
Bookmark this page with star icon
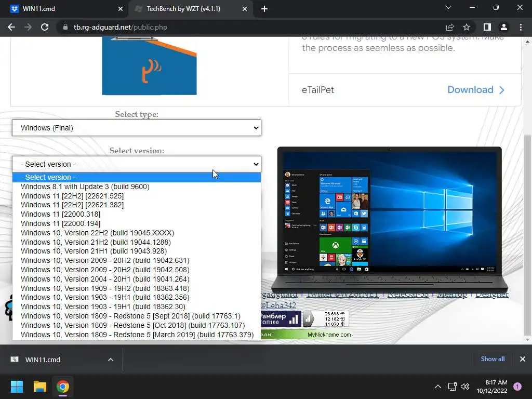467,27
